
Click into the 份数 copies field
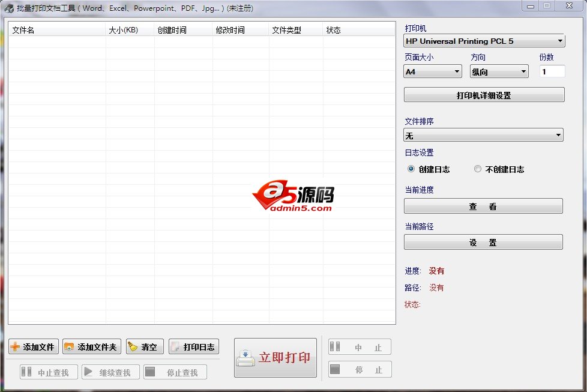[552, 71]
